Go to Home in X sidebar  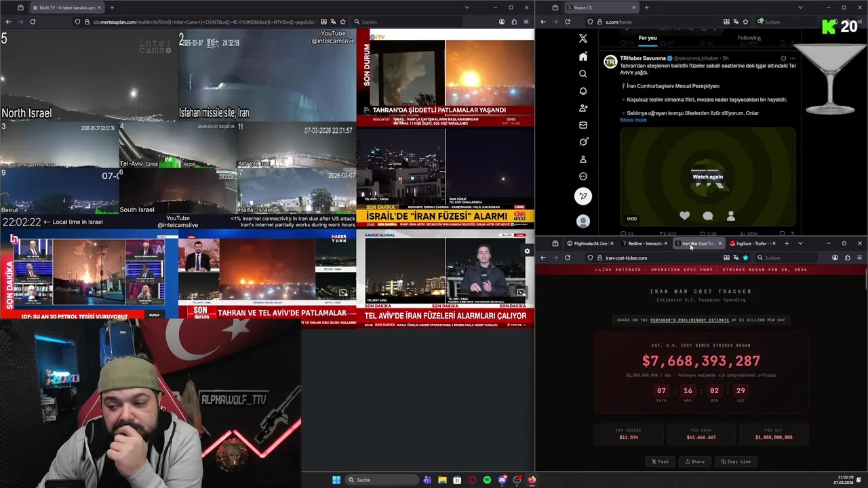tap(583, 57)
